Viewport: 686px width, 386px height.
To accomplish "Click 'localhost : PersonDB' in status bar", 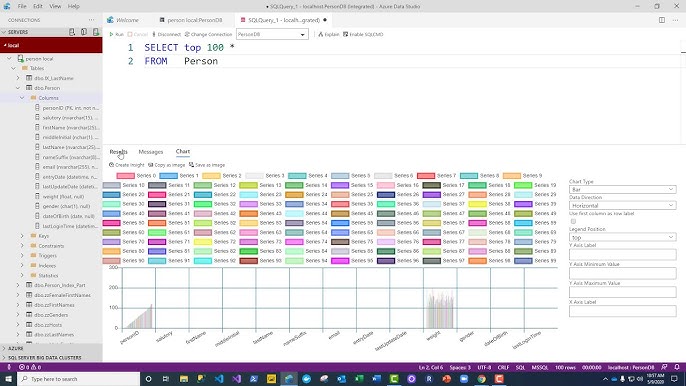I will 631,367.
